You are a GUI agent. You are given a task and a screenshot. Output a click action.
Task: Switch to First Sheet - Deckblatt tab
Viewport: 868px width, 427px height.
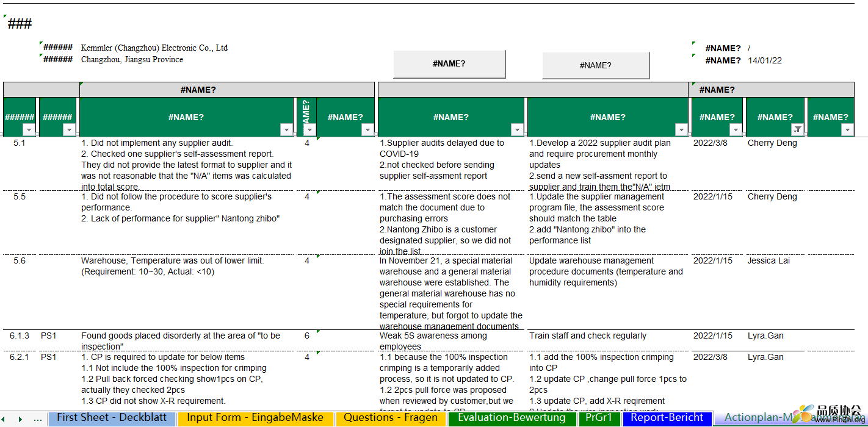click(112, 418)
